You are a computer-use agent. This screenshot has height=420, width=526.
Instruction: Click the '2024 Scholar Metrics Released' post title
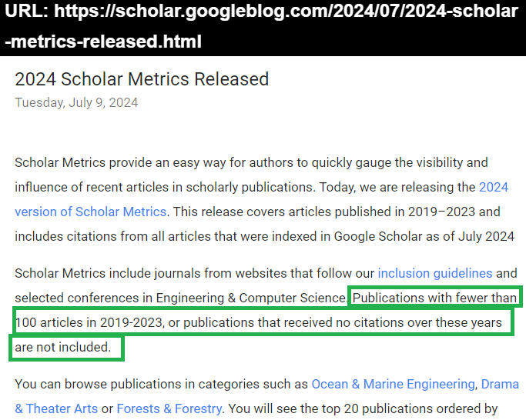click(142, 79)
